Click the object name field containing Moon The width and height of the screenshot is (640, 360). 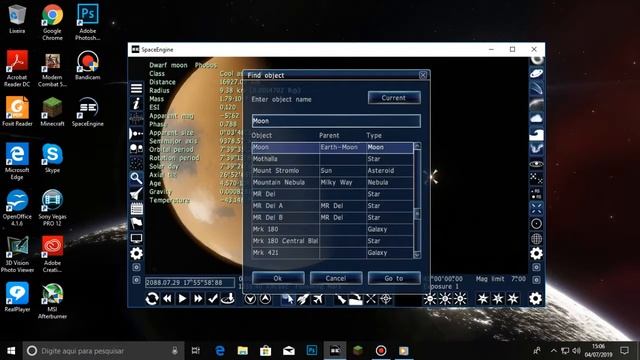(336, 121)
